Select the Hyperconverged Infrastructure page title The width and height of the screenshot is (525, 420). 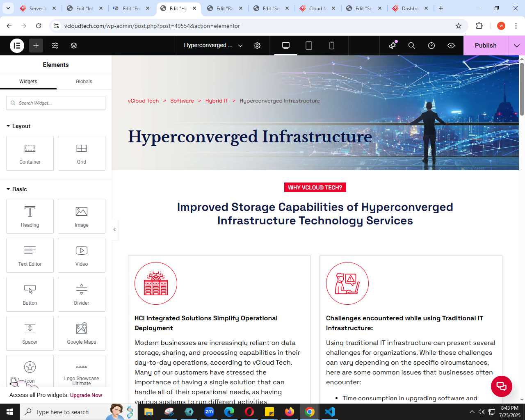(250, 137)
